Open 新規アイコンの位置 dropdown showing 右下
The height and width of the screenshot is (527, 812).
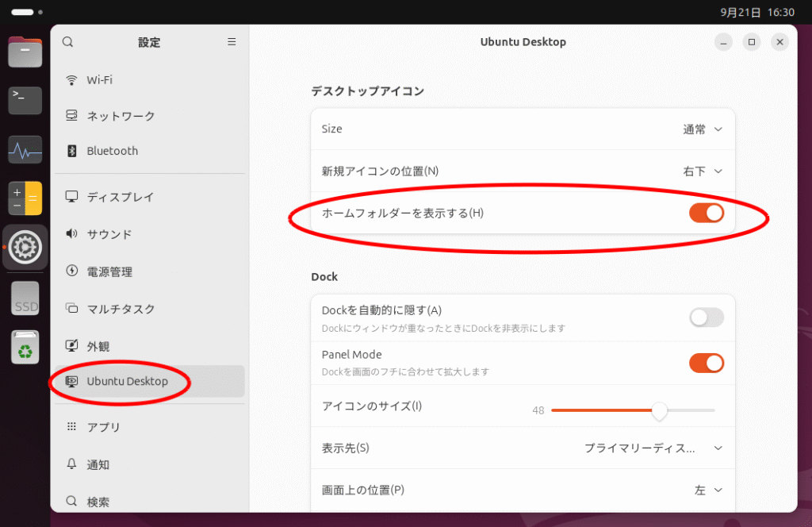703,171
